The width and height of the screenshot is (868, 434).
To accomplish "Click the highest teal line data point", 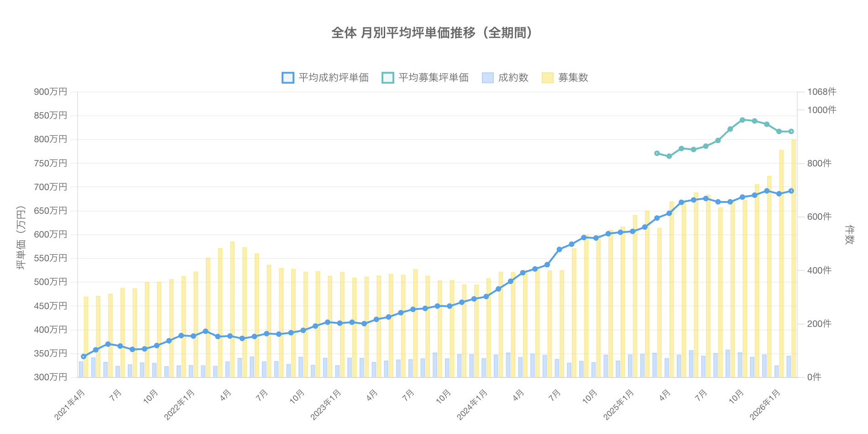I will coord(743,120).
